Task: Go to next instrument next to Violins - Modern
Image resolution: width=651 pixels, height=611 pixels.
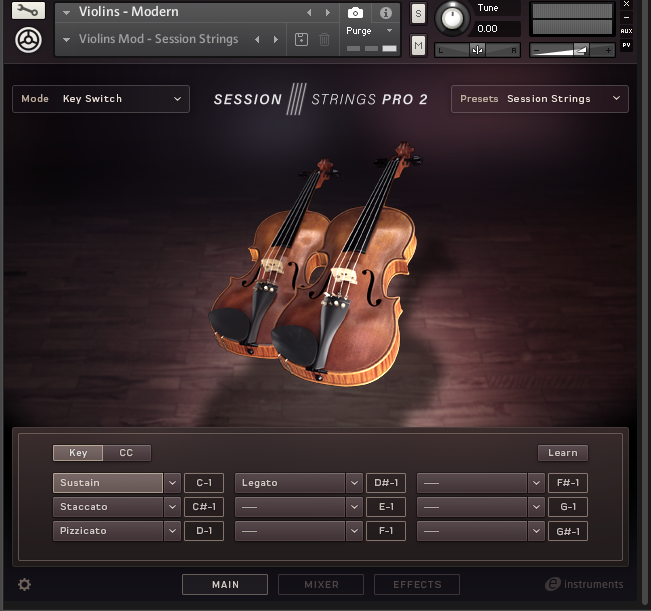Action: (328, 12)
